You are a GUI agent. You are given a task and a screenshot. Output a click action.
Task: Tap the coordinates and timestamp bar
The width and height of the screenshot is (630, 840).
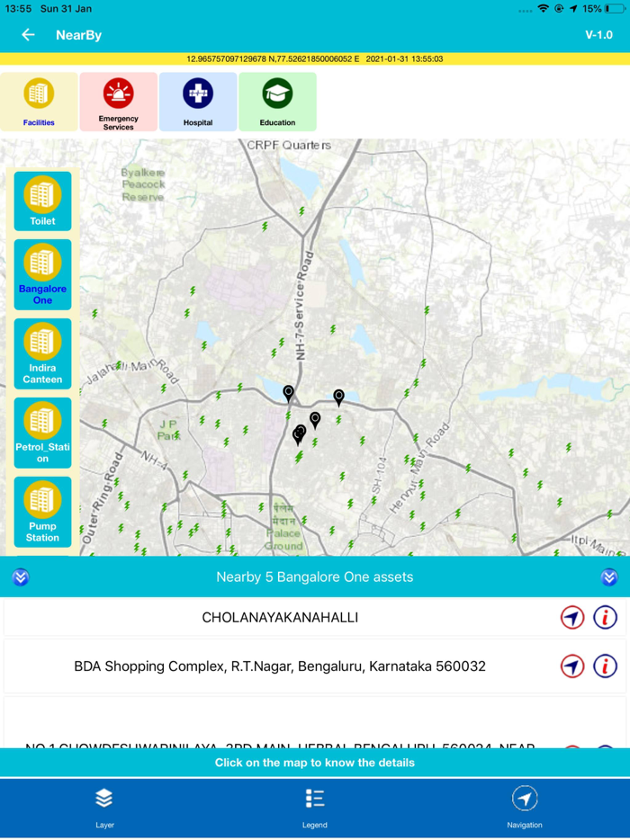(315, 59)
